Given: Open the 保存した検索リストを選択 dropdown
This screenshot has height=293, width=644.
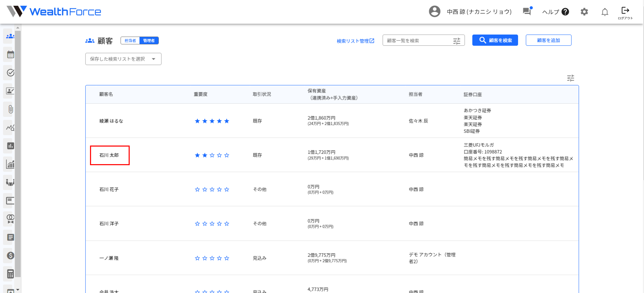Looking at the screenshot, I should pos(123,59).
